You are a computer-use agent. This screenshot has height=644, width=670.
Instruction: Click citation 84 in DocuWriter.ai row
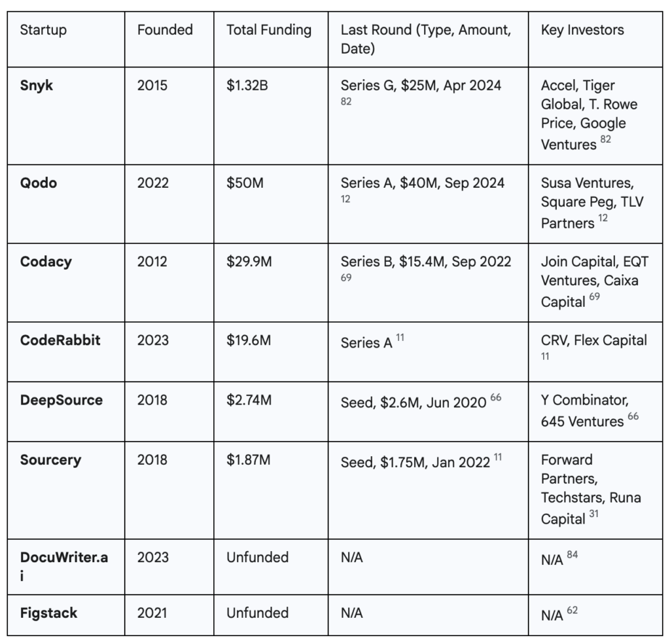point(572,555)
